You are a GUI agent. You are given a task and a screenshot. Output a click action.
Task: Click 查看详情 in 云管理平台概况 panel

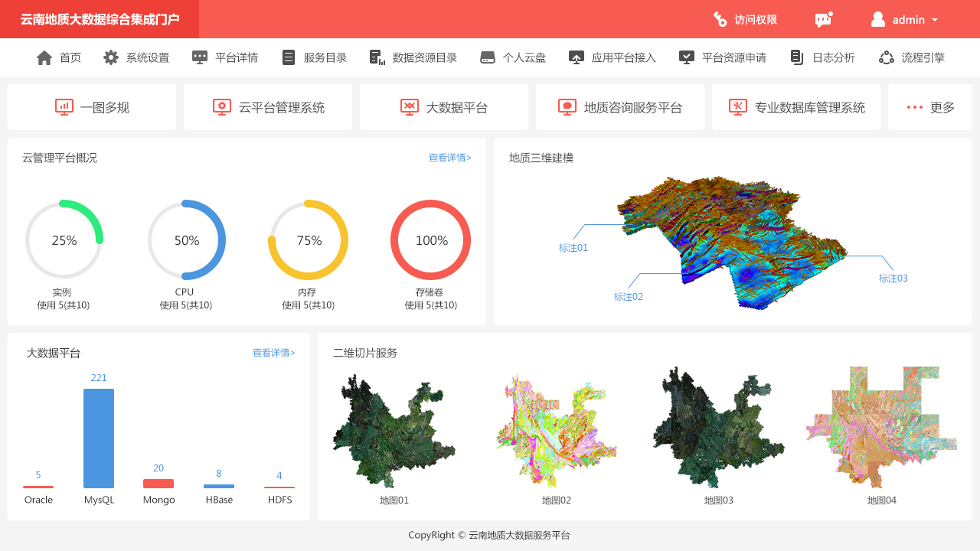450,158
